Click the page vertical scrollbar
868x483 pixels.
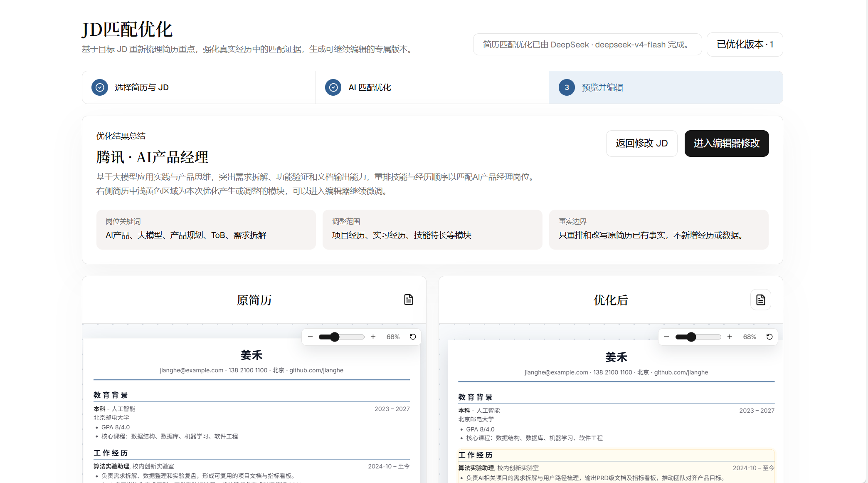(x=867, y=241)
